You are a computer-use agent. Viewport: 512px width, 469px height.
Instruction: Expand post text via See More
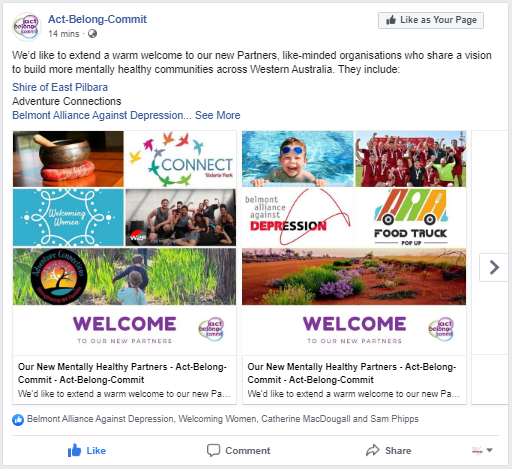click(x=217, y=115)
